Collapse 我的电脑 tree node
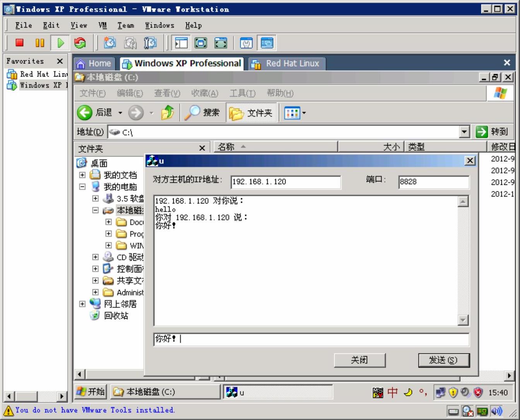The image size is (520, 420). click(82, 186)
